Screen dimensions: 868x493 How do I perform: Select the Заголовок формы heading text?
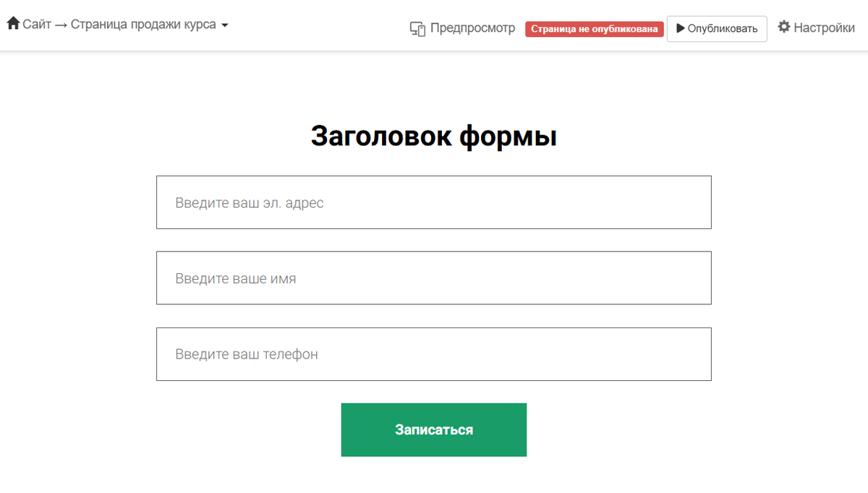coord(434,136)
